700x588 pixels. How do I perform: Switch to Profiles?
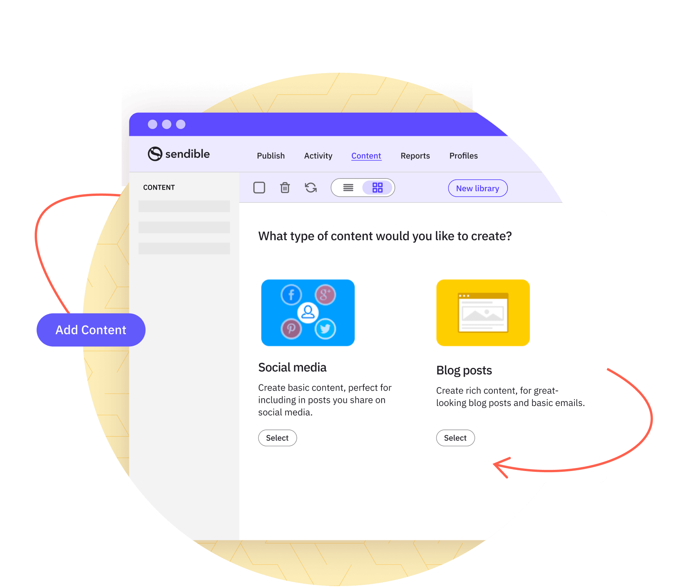pyautogui.click(x=464, y=156)
